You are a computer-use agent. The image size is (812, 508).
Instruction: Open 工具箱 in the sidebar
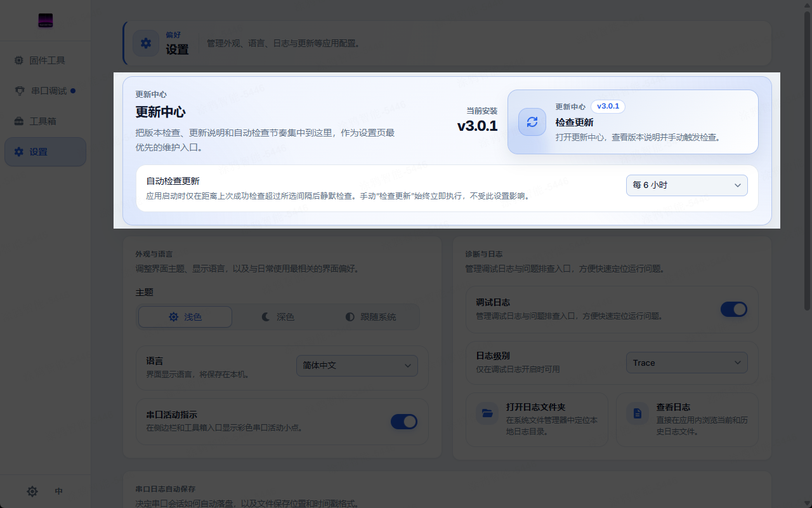(x=45, y=121)
